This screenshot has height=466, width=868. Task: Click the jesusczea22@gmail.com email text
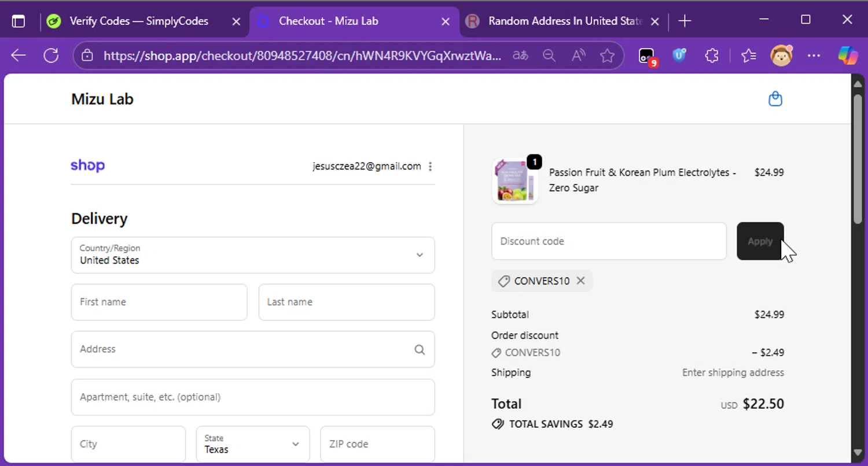pyautogui.click(x=367, y=167)
